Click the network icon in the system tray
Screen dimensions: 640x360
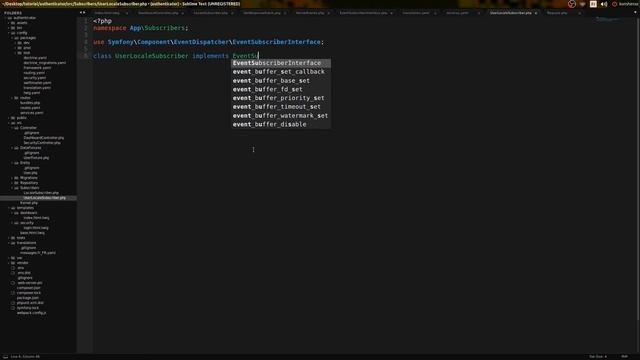tap(582, 4)
